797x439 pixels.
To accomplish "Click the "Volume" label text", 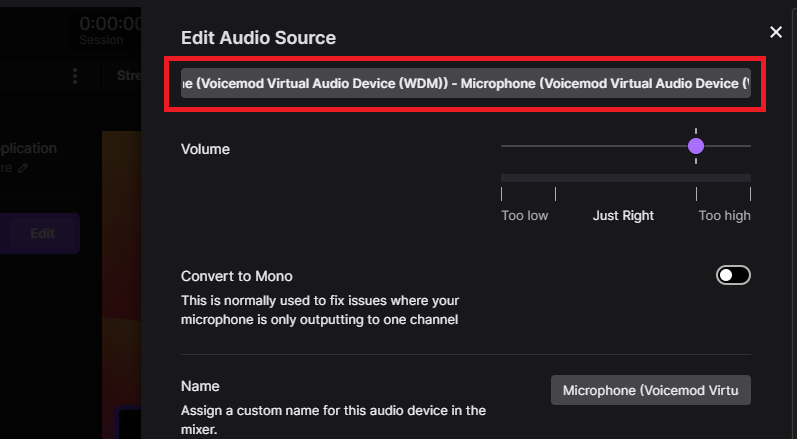I will [205, 149].
